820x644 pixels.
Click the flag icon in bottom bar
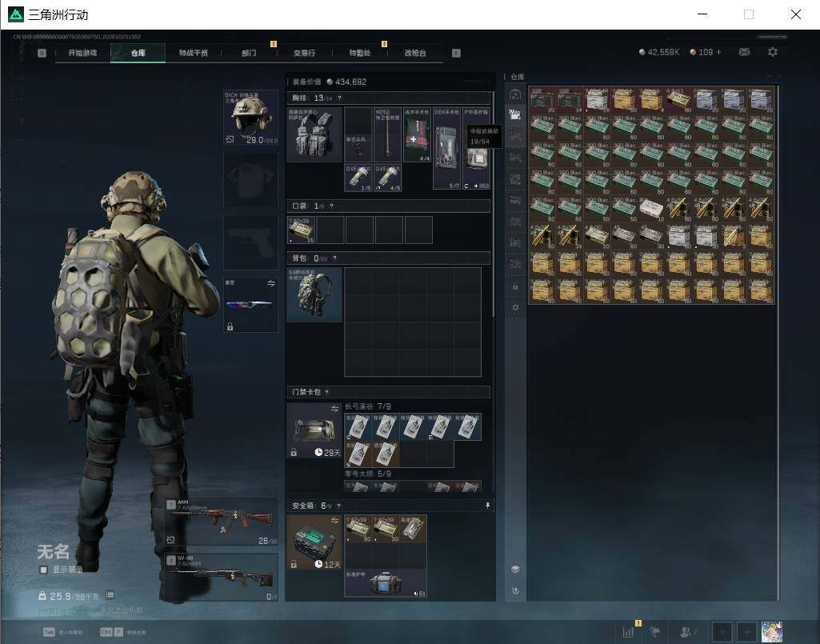coord(655,632)
